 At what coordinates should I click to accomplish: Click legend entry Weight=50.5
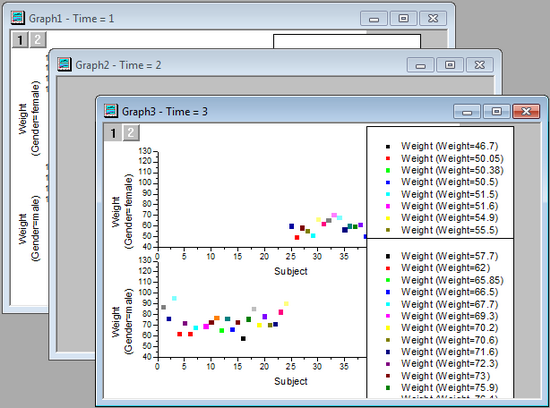[x=449, y=182]
